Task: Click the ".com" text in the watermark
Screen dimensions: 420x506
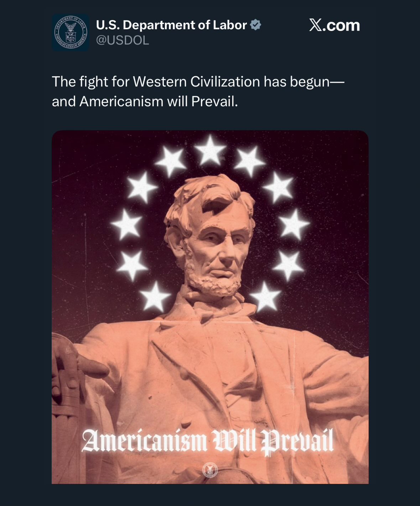Action: coord(342,25)
